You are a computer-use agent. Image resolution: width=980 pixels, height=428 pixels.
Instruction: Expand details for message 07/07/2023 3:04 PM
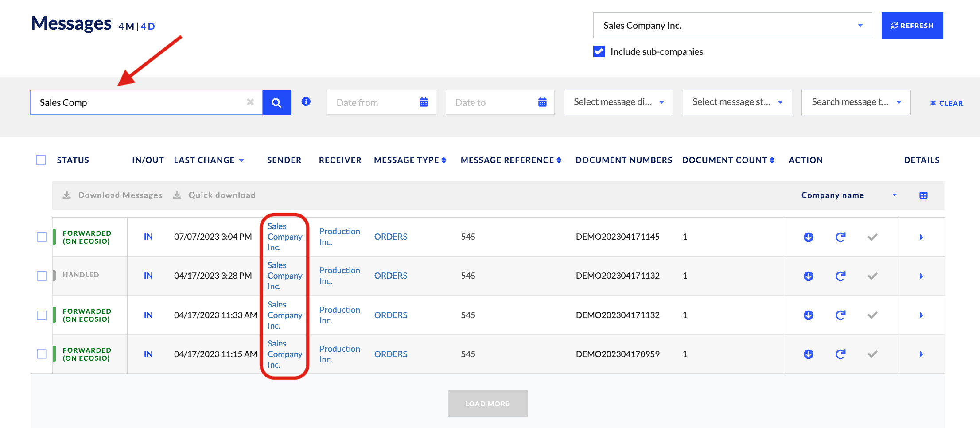(922, 237)
